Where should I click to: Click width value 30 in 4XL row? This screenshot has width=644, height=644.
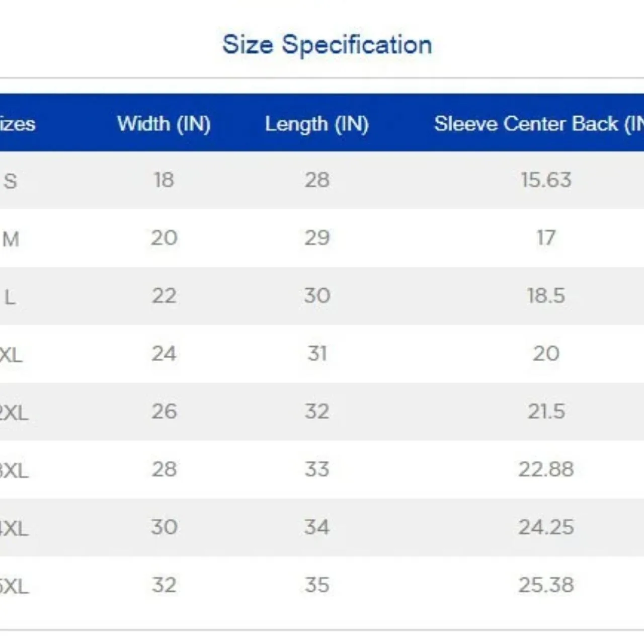pos(164,527)
